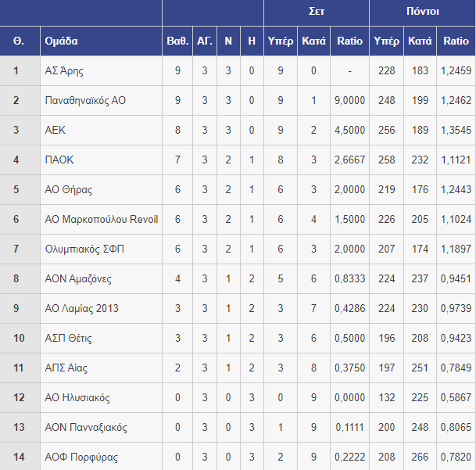The height and width of the screenshot is (470, 476).
Task: Click Ολυμπιακός ΣΦΠ team name
Action: point(84,249)
